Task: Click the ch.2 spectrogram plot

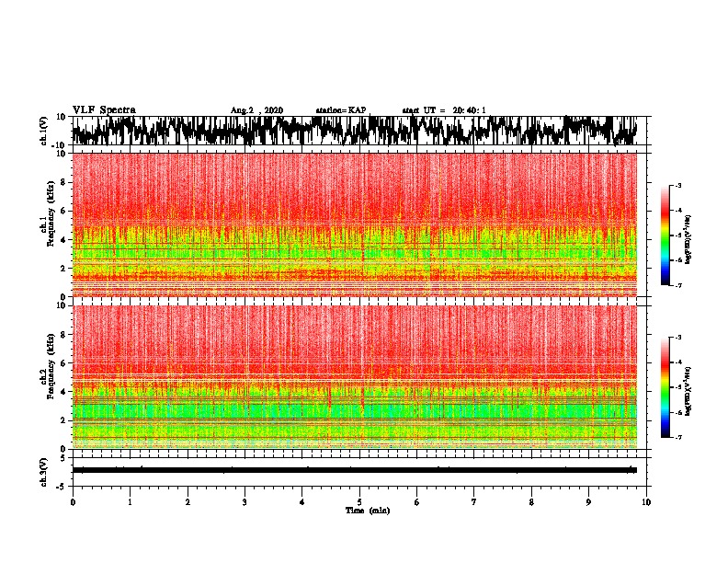Action: point(355,377)
